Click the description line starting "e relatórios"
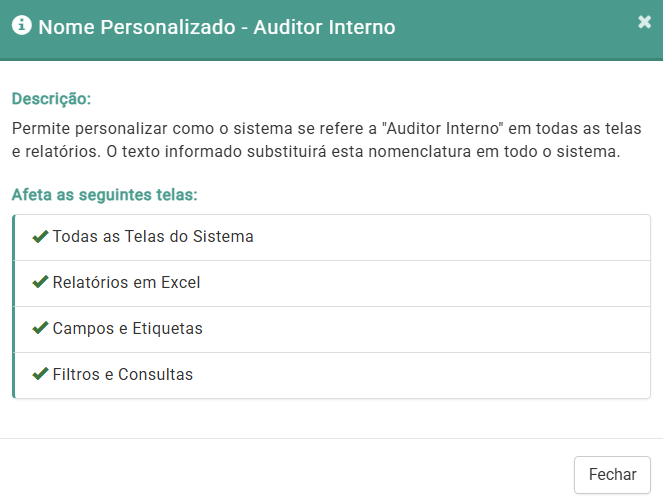The height and width of the screenshot is (502, 663). click(x=316, y=153)
